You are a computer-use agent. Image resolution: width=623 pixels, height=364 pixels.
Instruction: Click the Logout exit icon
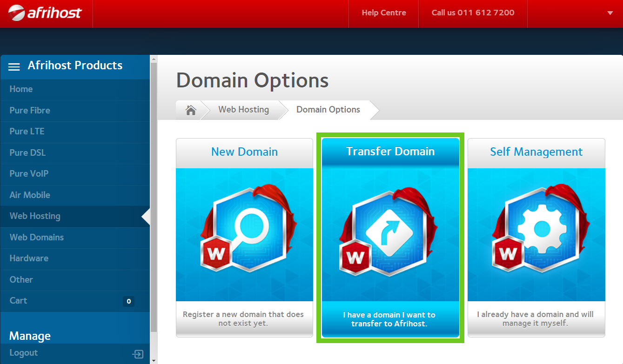(x=138, y=354)
